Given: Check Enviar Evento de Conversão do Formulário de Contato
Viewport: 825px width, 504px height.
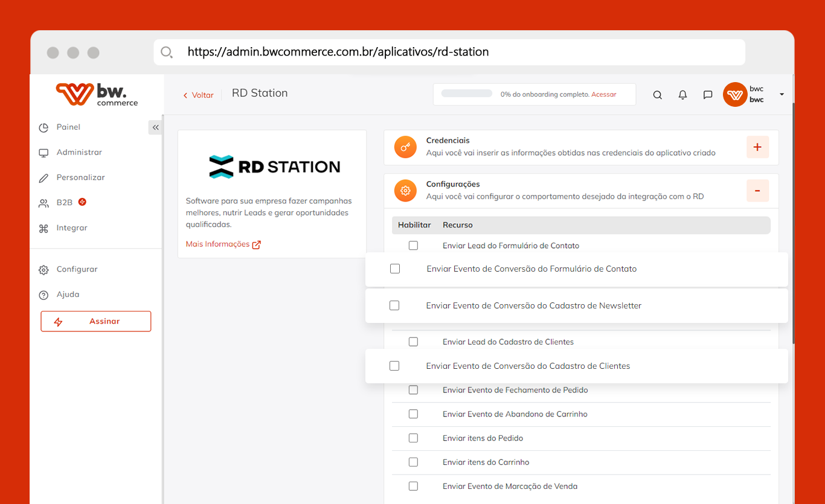Looking at the screenshot, I should (395, 269).
